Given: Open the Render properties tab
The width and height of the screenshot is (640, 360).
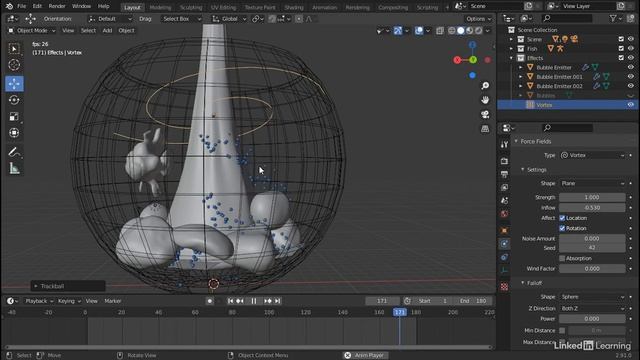Looking at the screenshot, I should (x=504, y=161).
